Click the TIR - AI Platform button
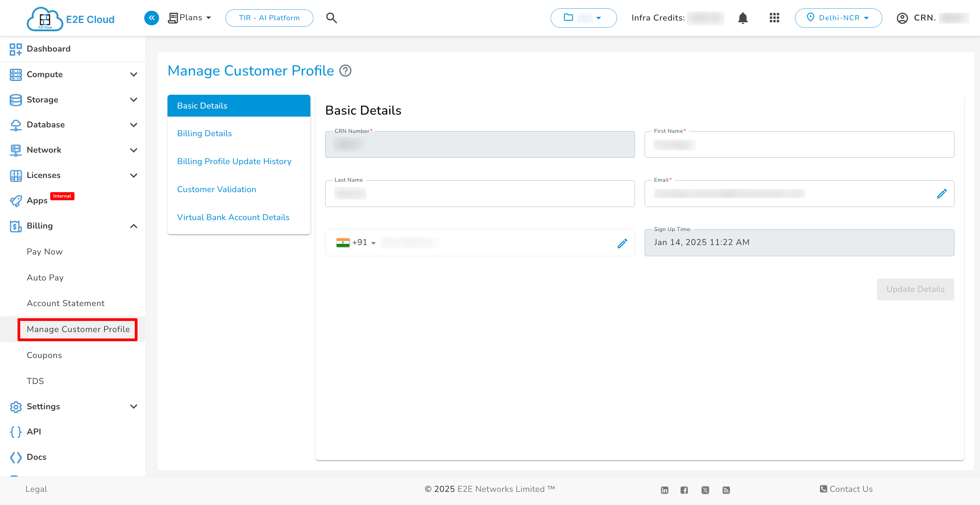980x505 pixels. point(269,18)
